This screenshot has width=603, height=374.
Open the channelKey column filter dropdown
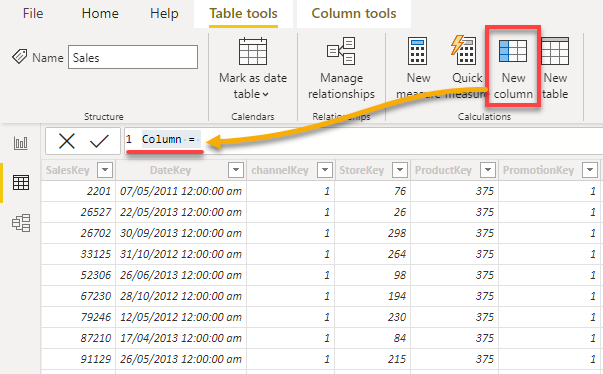click(x=325, y=170)
